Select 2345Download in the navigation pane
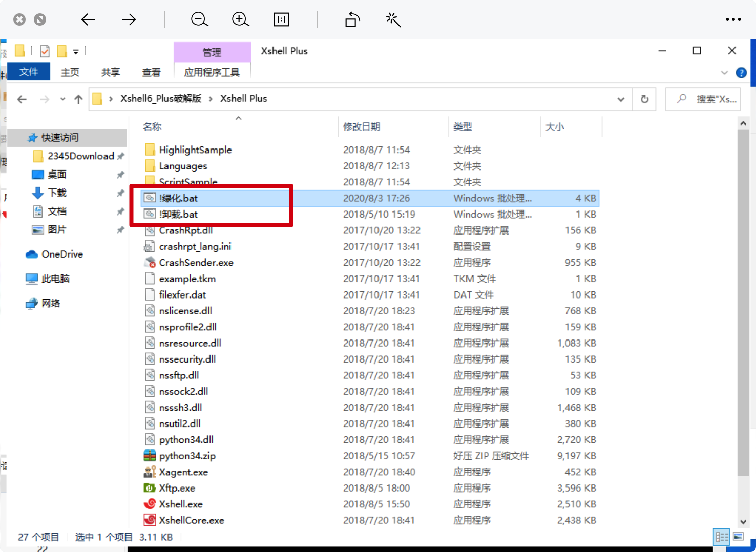 [81, 156]
